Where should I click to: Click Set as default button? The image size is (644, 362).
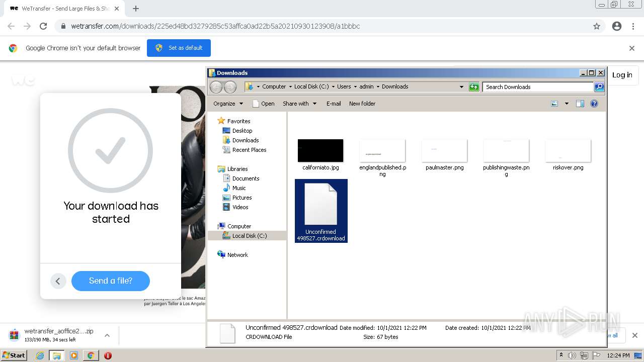(x=179, y=48)
